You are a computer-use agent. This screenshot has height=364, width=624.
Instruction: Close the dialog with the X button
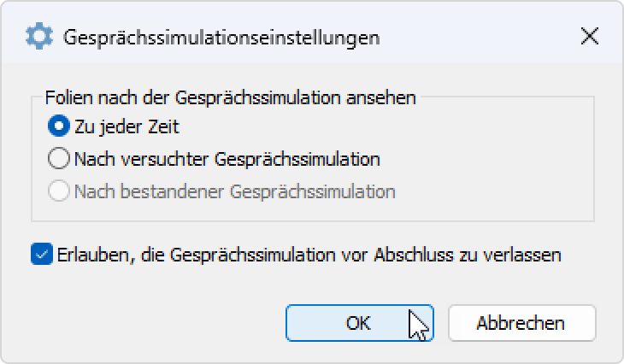[x=589, y=36]
